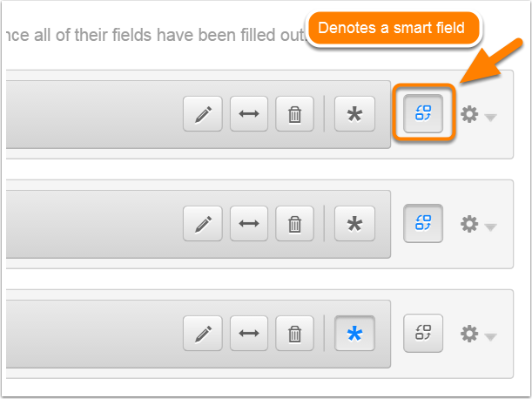Turn off smart field in second row

click(423, 223)
